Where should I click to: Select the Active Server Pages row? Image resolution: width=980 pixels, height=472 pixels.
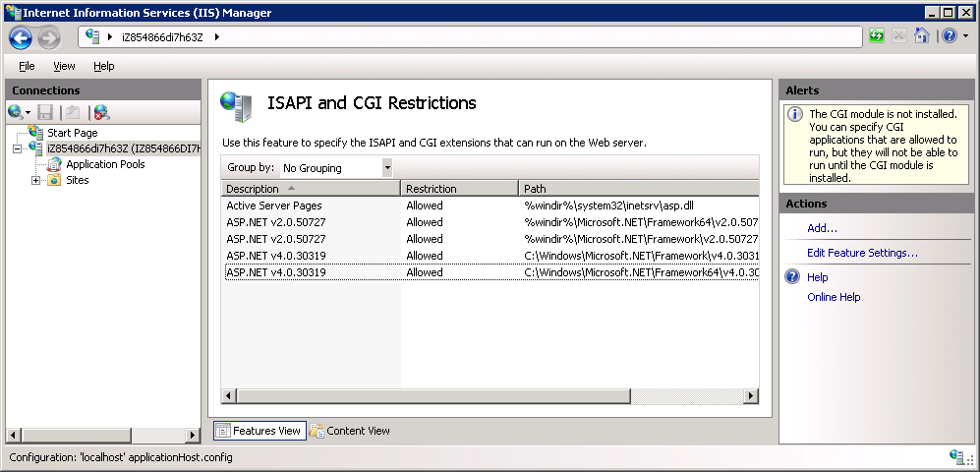coord(490,206)
